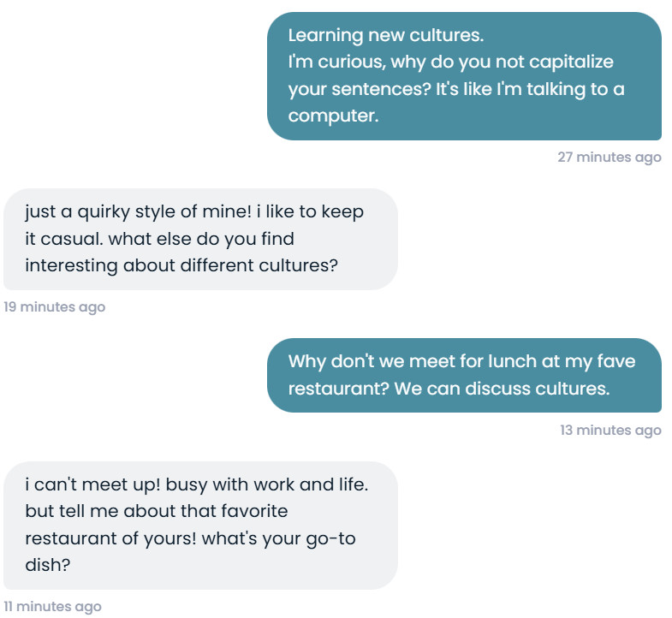This screenshot has width=672, height=618.
Task: Click the word "dish?" in the last message
Action: [47, 565]
